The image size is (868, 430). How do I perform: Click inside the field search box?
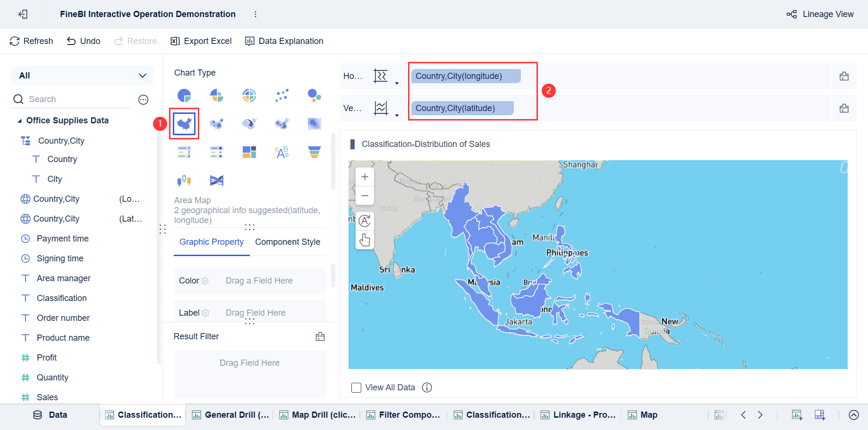[71, 99]
